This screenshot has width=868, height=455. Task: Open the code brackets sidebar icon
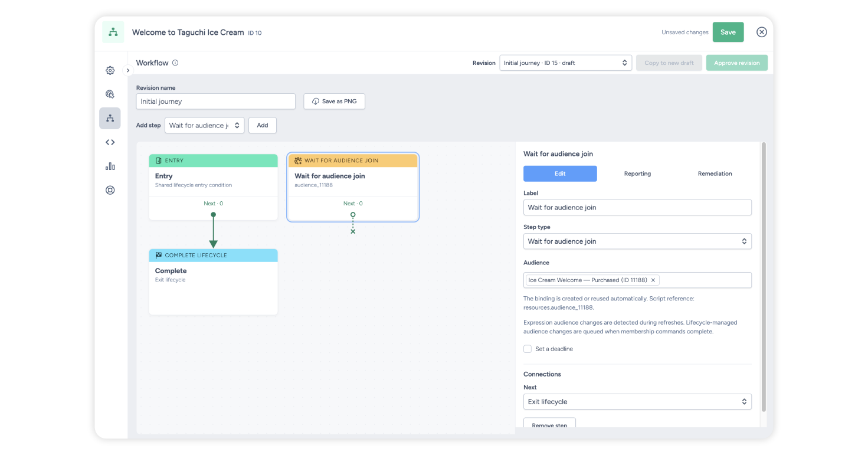tap(110, 142)
